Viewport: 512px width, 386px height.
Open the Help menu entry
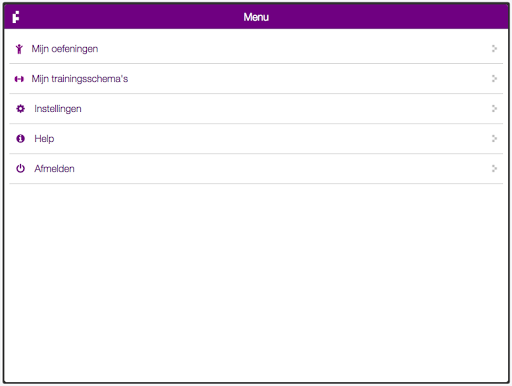(x=44, y=139)
